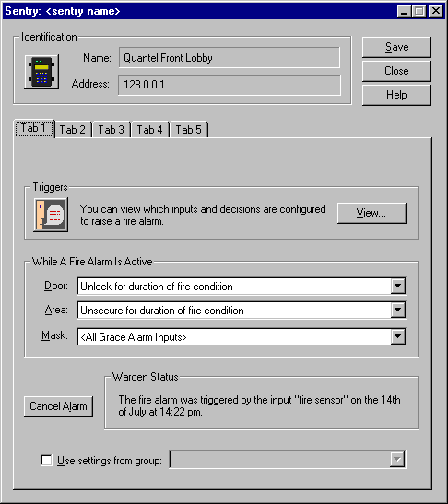Switch to Tab 2
The width and height of the screenshot is (448, 504).
click(x=73, y=130)
